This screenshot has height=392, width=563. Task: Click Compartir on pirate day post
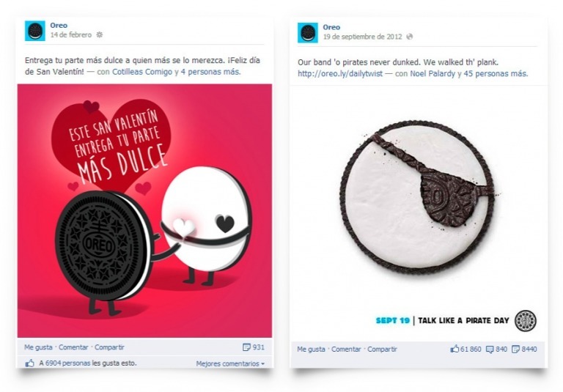coord(382,349)
